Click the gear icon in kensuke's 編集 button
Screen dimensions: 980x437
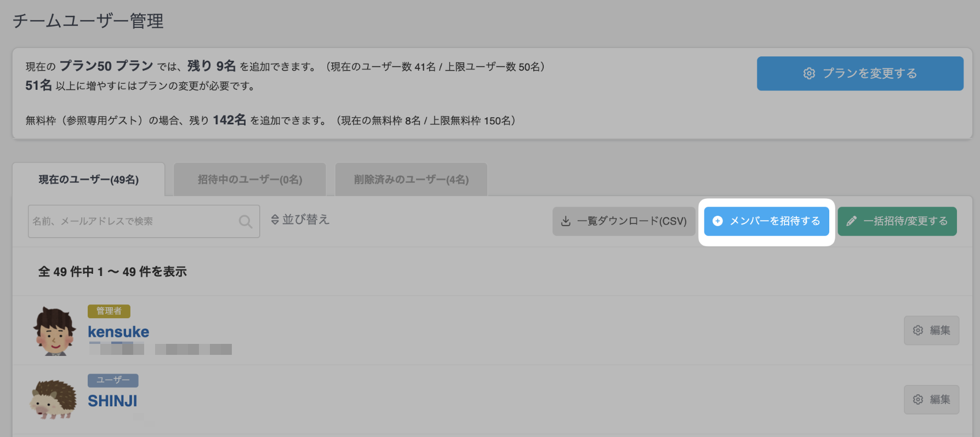[x=918, y=330]
